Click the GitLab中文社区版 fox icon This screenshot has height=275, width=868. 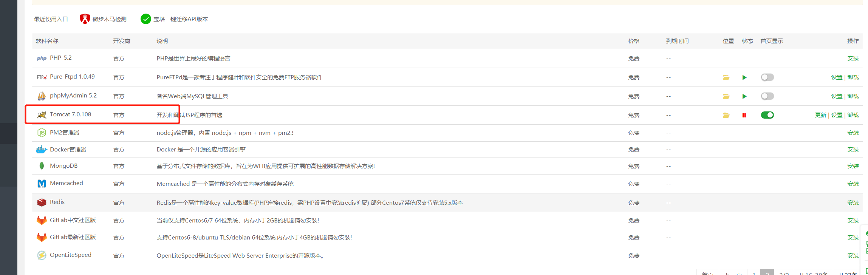(42, 220)
